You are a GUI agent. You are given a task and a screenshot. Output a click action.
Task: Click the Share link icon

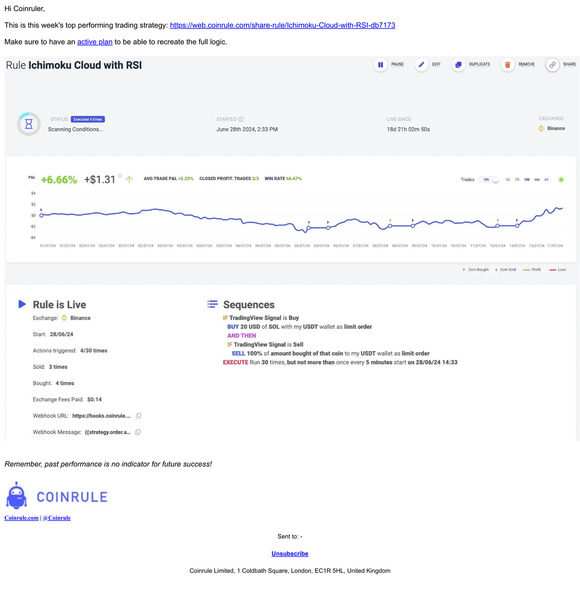(x=552, y=65)
